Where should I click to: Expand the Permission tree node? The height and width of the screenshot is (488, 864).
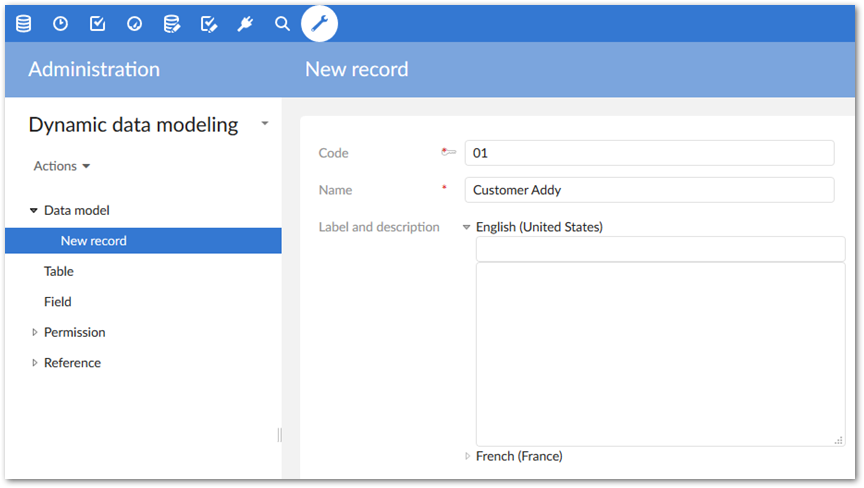tap(34, 332)
